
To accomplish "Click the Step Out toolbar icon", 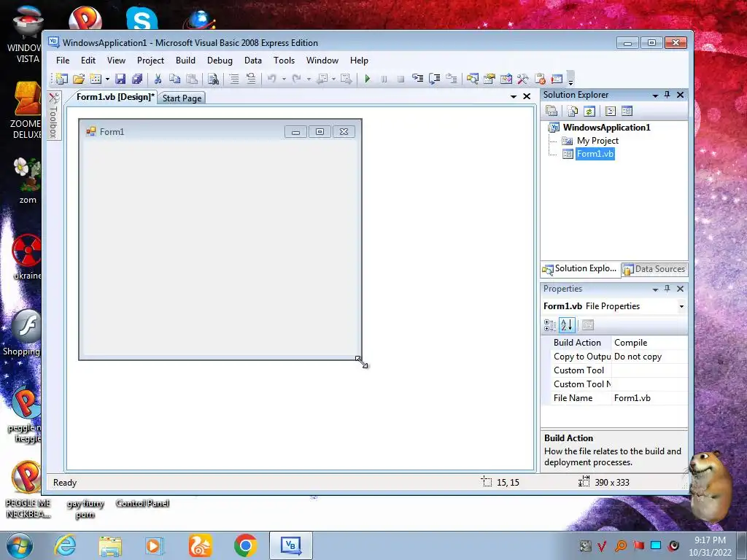I will [451, 79].
